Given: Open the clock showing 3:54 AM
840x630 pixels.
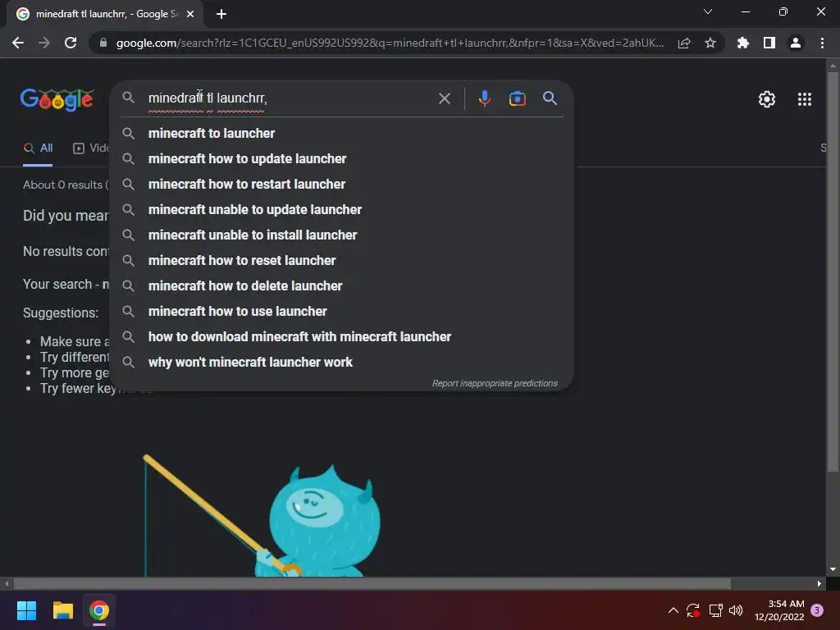Looking at the screenshot, I should 779,610.
